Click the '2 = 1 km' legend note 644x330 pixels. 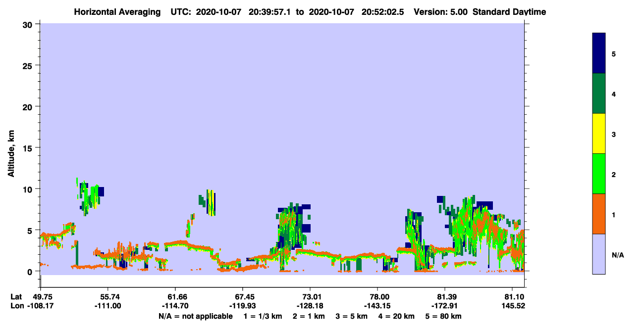point(309,316)
